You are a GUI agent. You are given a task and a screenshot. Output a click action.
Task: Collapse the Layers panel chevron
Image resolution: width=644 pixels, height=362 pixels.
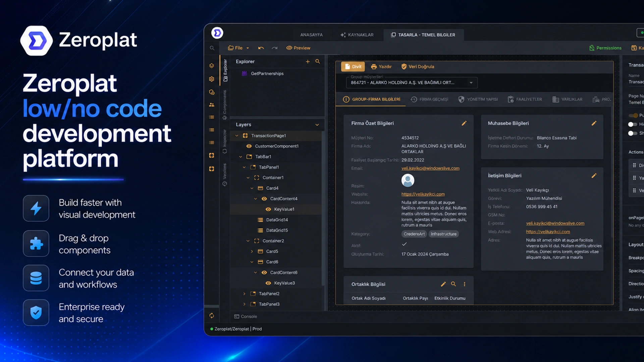[317, 125]
